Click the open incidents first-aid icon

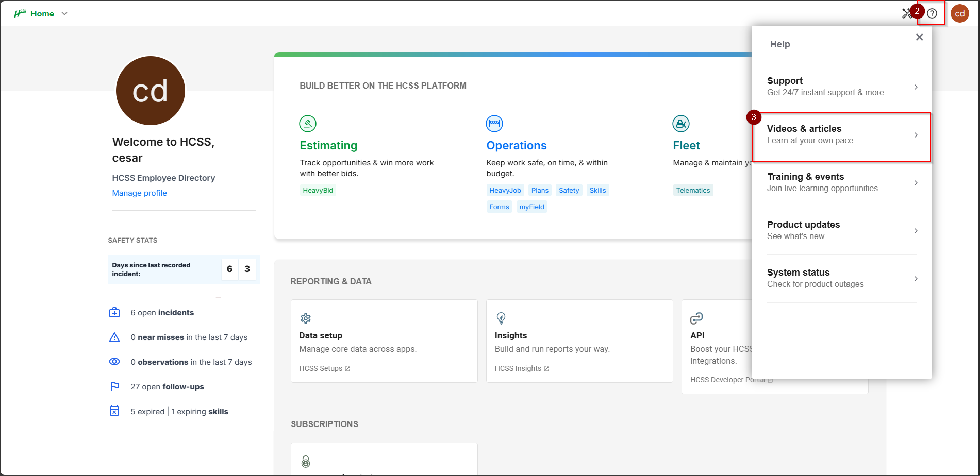(x=114, y=312)
